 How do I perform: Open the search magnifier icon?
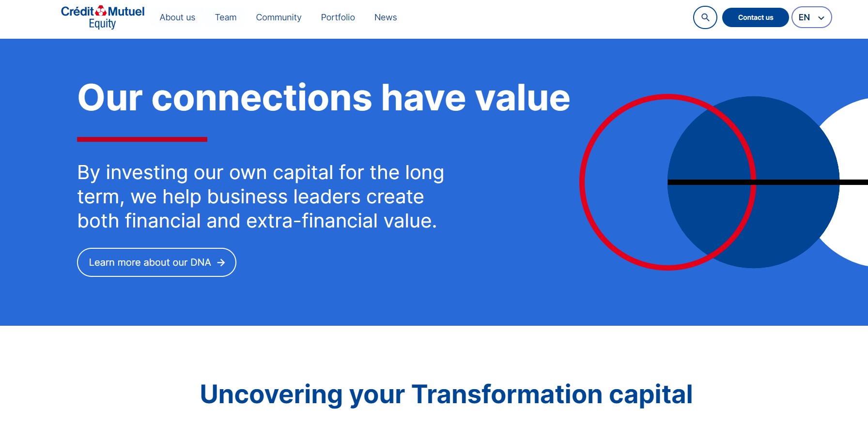click(x=705, y=17)
